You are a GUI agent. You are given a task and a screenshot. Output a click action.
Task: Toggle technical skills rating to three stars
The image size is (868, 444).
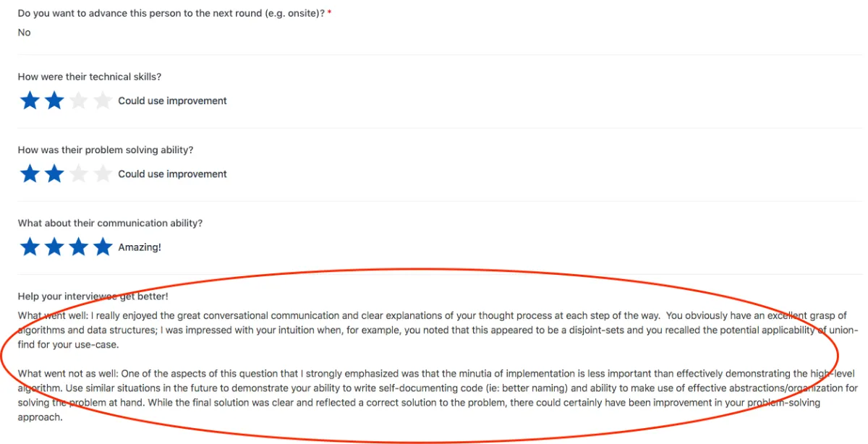point(79,101)
